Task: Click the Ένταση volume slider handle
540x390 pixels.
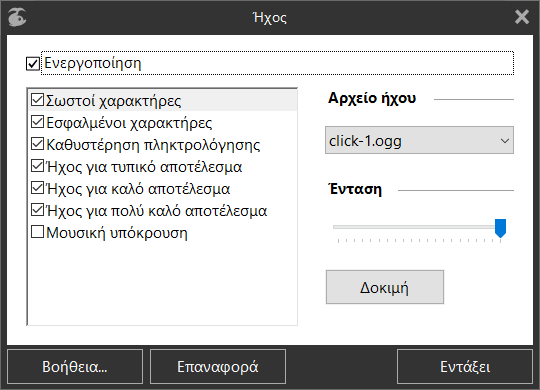Action: point(500,228)
